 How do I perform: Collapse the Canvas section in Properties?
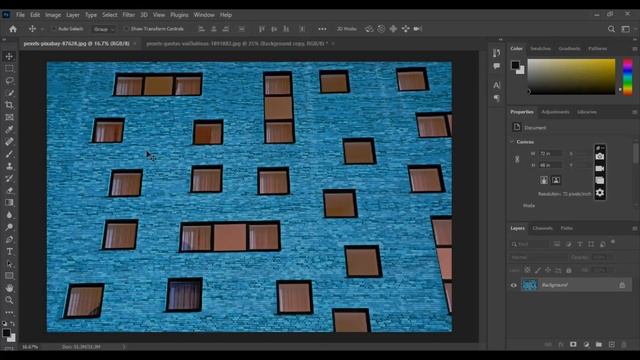pyautogui.click(x=512, y=142)
